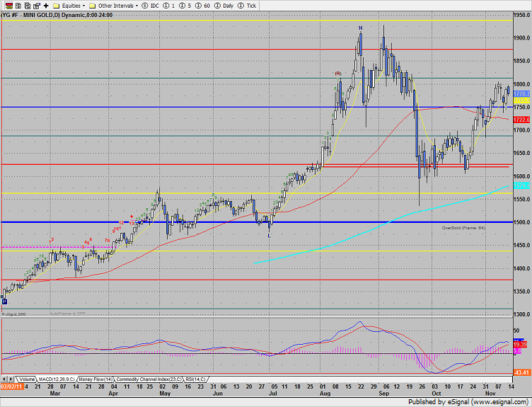
Task: Click the OverSold (Frame: 64) label
Action: (x=463, y=228)
